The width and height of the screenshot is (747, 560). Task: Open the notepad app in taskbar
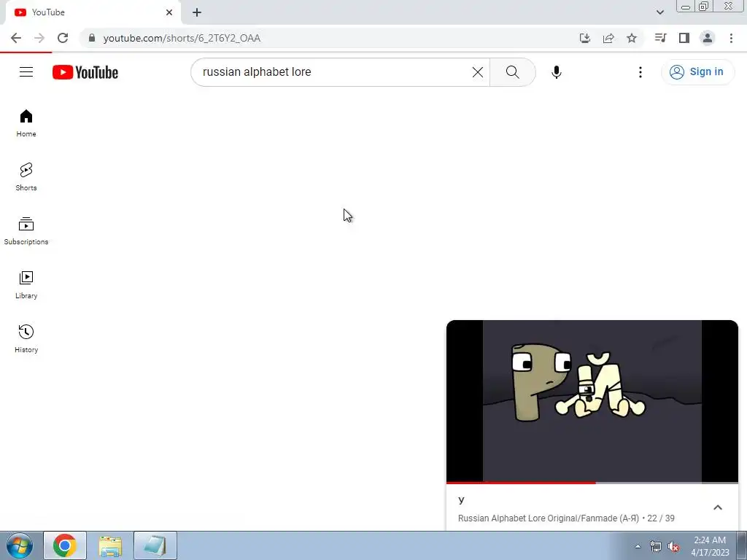point(155,545)
